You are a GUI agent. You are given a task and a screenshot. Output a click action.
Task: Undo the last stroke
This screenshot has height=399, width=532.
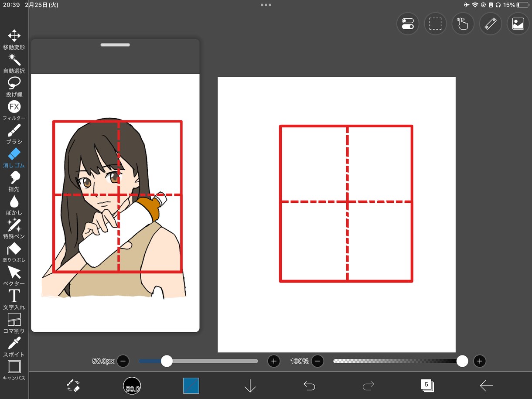[x=309, y=385]
